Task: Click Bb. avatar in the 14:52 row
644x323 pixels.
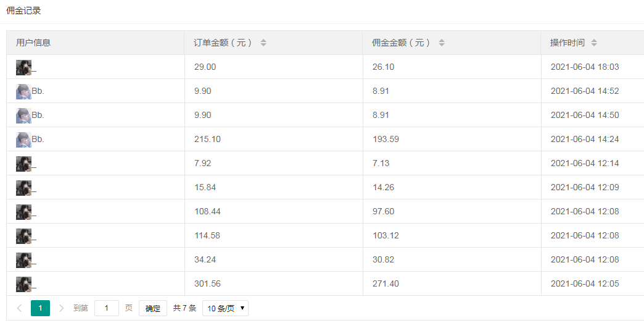Action: pos(23,91)
